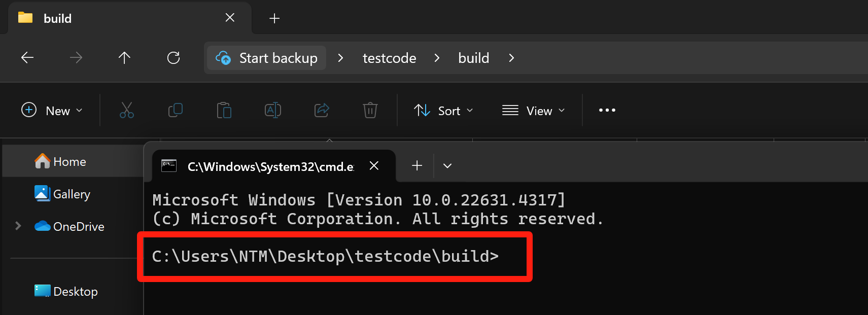868x315 pixels.
Task: Click the Cut scissors icon
Action: coord(127,110)
